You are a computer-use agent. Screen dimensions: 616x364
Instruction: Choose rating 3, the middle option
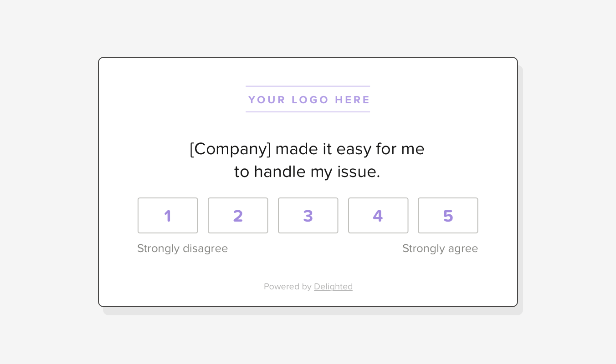[x=308, y=215]
